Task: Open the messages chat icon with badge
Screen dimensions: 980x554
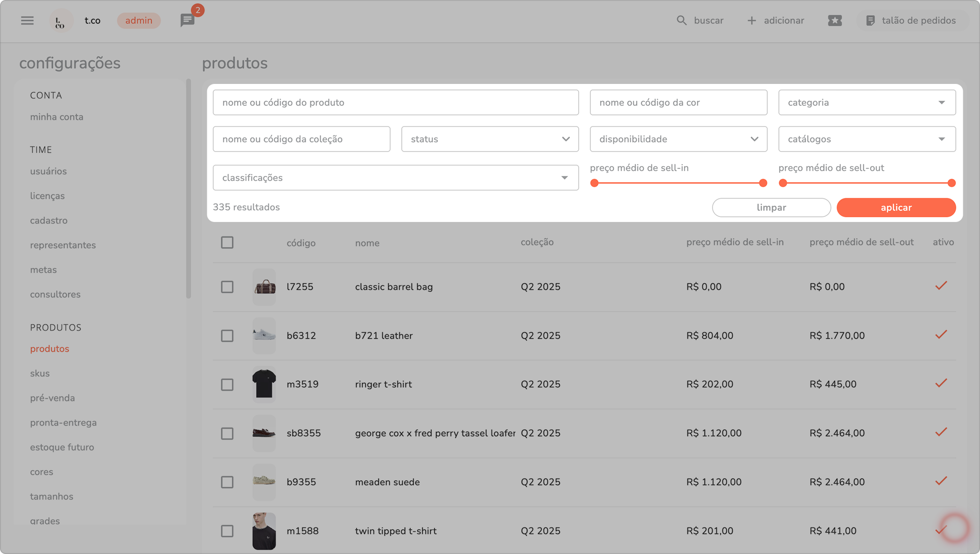Action: [187, 21]
